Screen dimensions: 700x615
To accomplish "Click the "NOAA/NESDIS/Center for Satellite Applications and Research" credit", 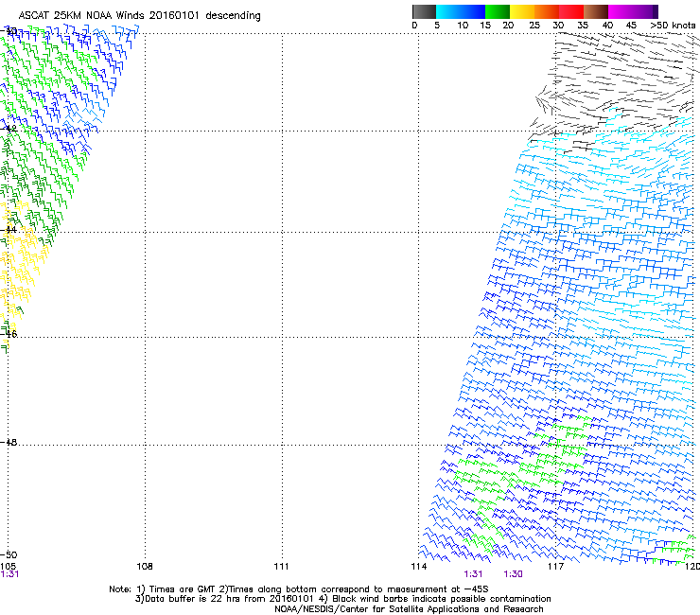I will pyautogui.click(x=409, y=609).
